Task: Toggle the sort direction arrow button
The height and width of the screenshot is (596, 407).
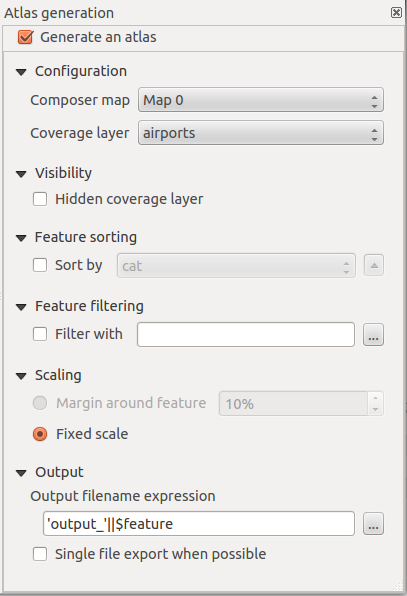Action: (374, 265)
